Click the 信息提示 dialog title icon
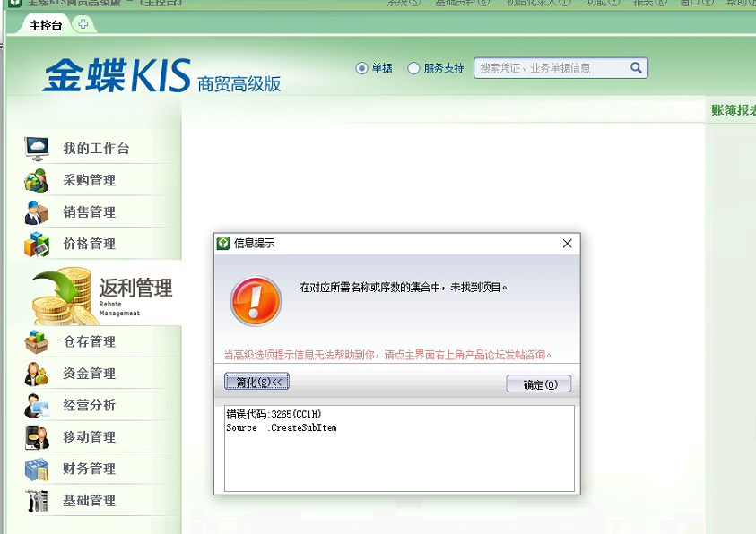 (x=223, y=243)
